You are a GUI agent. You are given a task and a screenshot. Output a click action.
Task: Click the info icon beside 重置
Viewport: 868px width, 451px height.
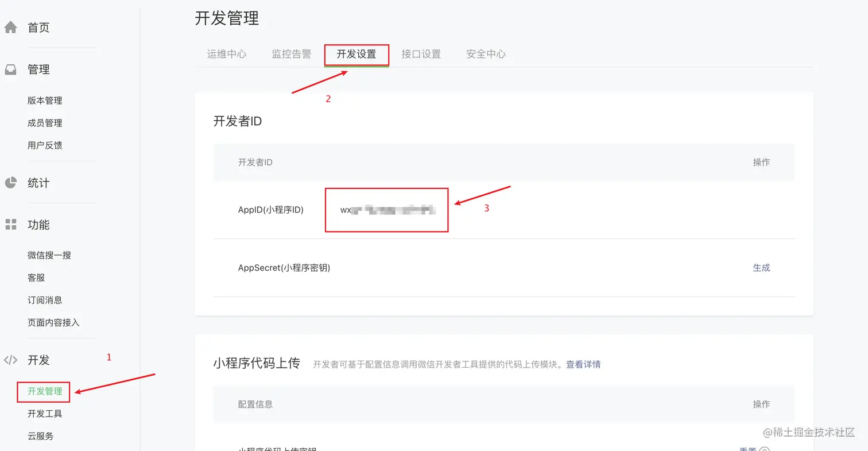765,449
